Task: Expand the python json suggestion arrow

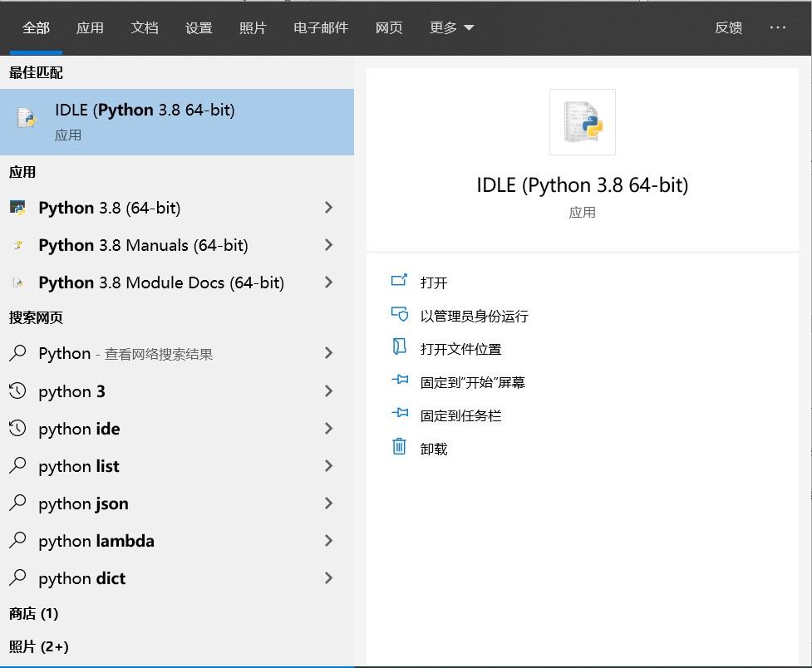Action: (x=328, y=503)
